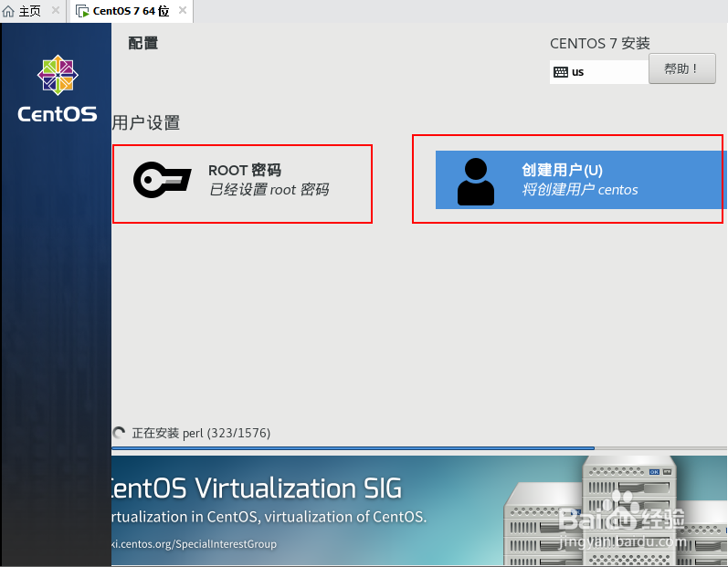Open 创建用户(U) settings
The height and width of the screenshot is (567, 728).
579,180
